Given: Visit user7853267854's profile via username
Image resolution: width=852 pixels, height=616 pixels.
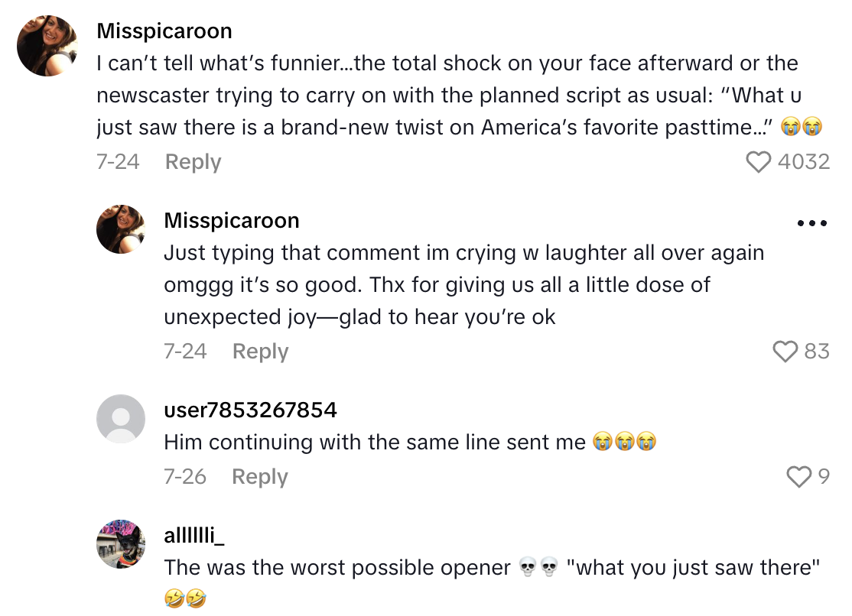Looking at the screenshot, I should tap(250, 410).
